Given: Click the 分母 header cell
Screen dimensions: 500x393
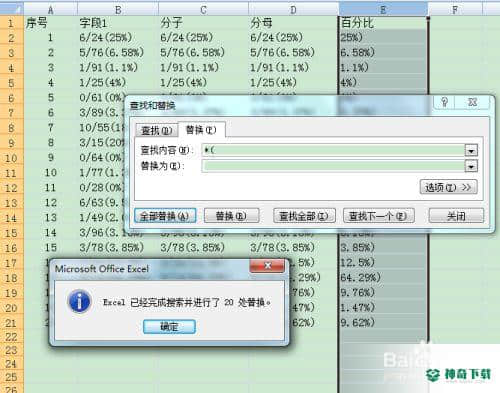Looking at the screenshot, I should pyautogui.click(x=293, y=23).
